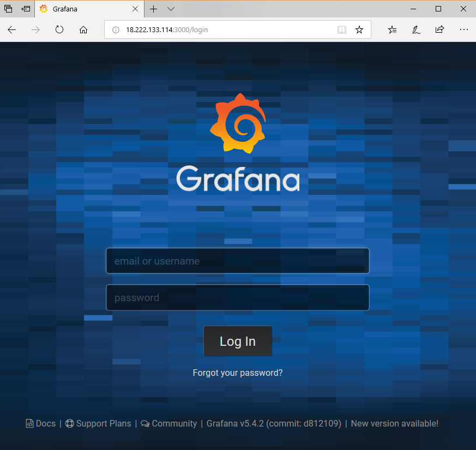Image resolution: width=476 pixels, height=450 pixels.
Task: Open the browser settings and more menu
Action: point(464,29)
